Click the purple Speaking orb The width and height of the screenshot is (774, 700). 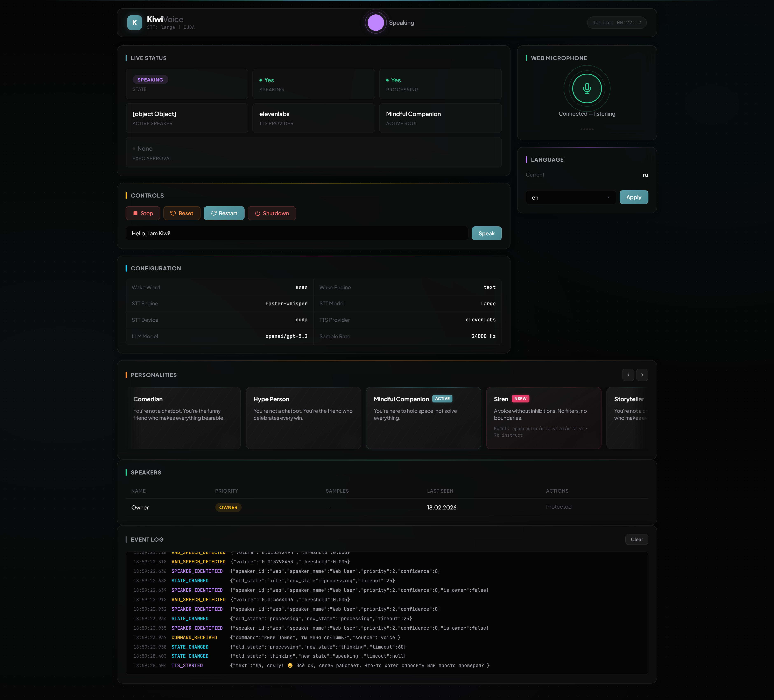click(x=375, y=22)
